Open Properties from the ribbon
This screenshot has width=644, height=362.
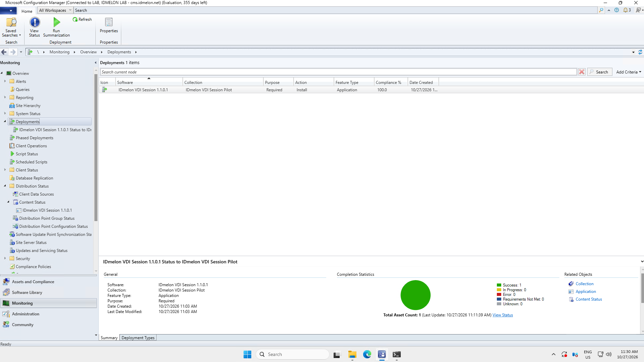(x=109, y=25)
